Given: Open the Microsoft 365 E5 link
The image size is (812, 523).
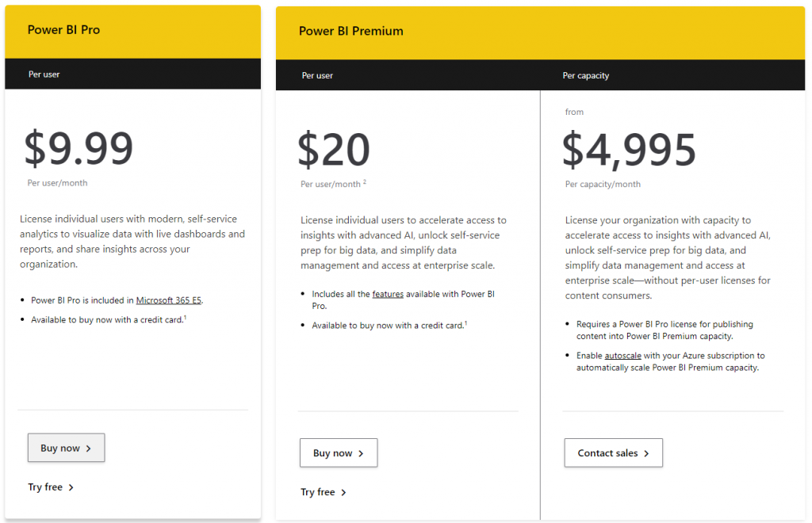Looking at the screenshot, I should tap(170, 300).
